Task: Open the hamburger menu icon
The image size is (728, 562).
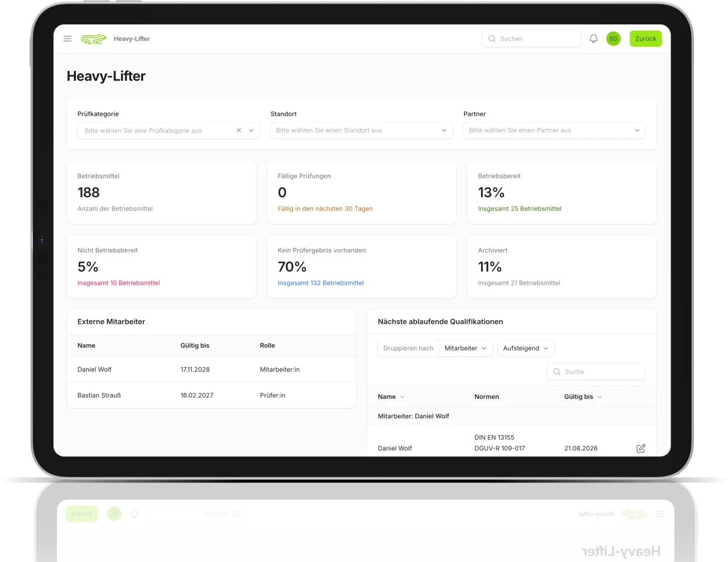Action: tap(67, 39)
